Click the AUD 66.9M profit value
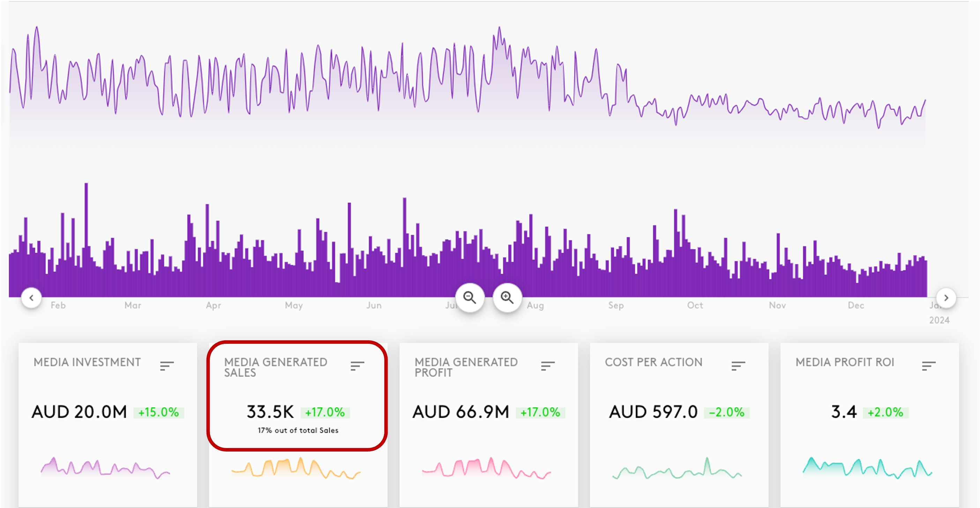Viewport: 980px width, 508px height. pos(461,412)
